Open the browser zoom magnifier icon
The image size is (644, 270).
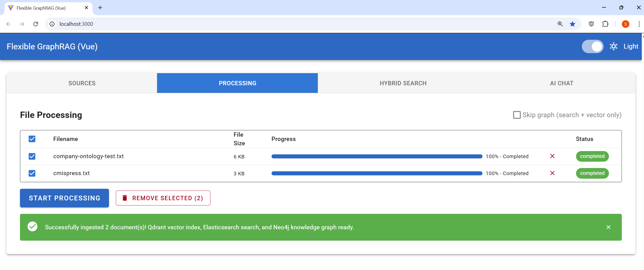tap(560, 24)
